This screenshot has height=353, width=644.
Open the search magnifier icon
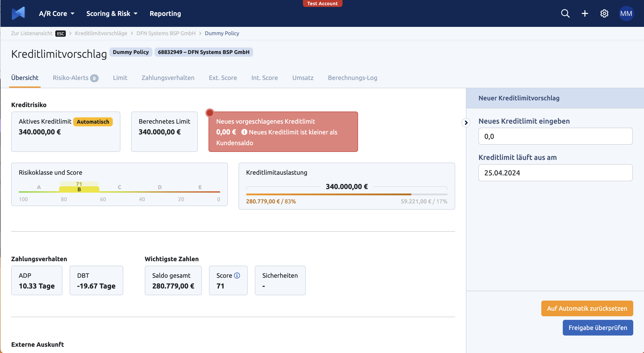[x=565, y=13]
